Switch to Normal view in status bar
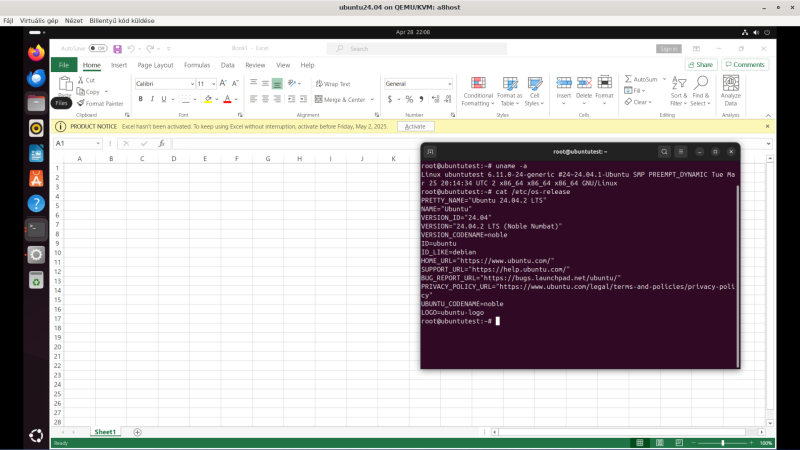Viewport: 800px width, 450px height. (x=640, y=443)
